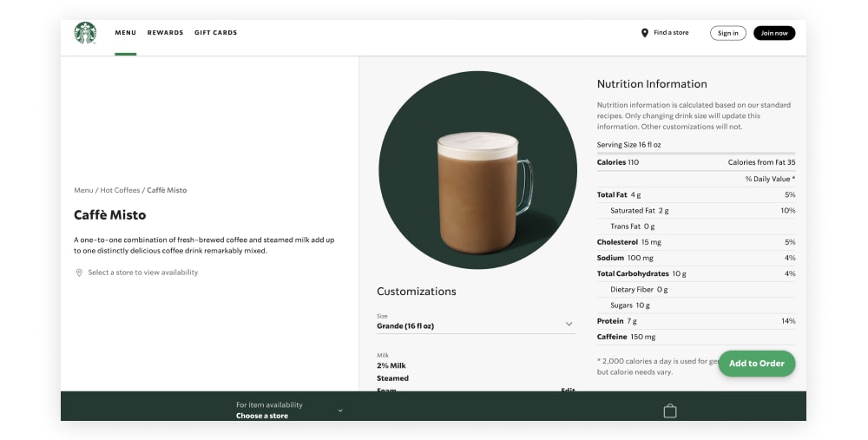The height and width of the screenshot is (440, 868).
Task: Click the Join now button
Action: 774,33
